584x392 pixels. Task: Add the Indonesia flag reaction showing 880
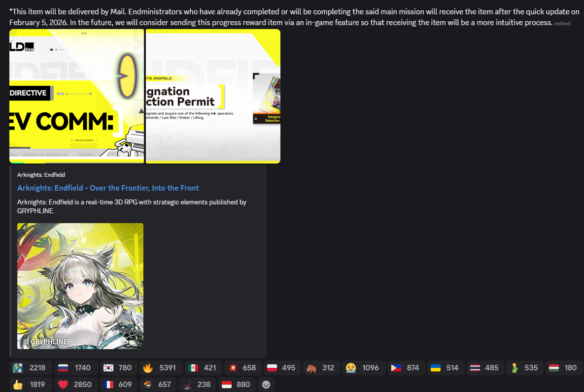[237, 384]
